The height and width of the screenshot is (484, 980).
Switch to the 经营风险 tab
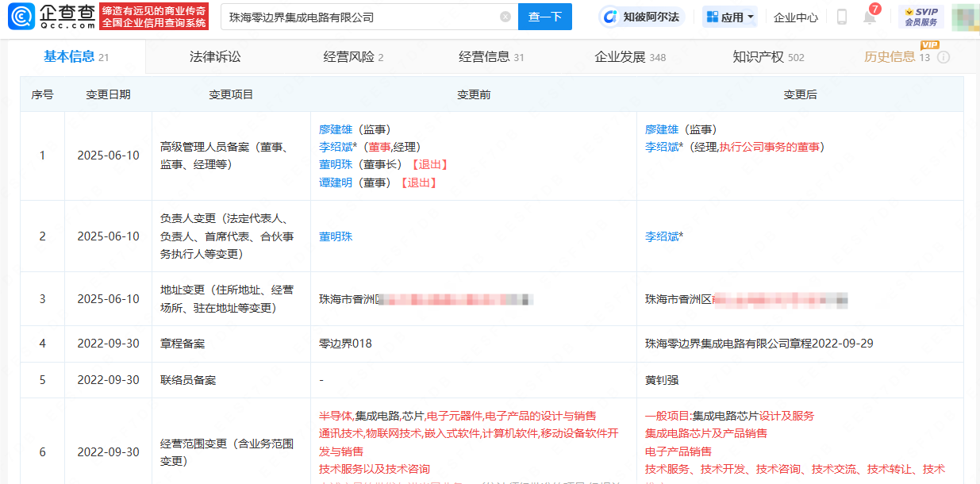(x=353, y=57)
